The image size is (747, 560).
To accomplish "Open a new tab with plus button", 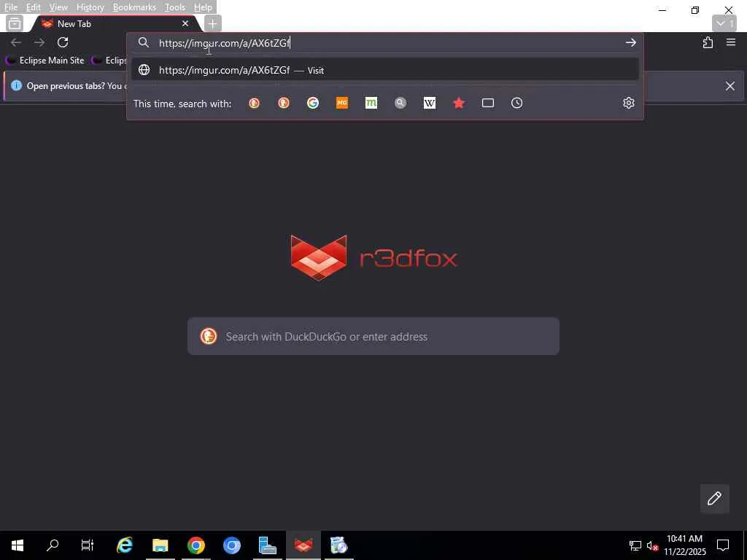I will click(212, 23).
